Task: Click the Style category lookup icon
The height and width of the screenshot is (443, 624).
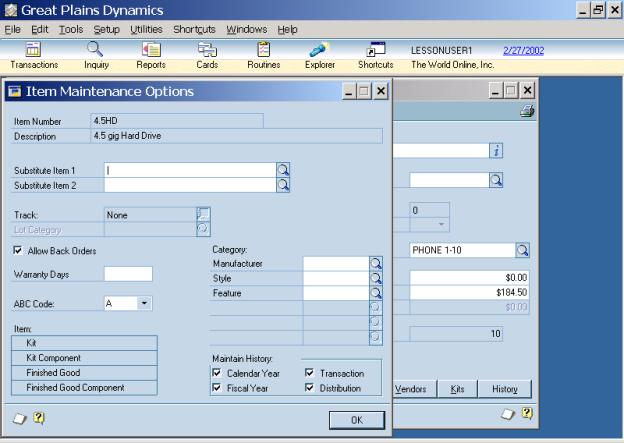Action: click(x=376, y=278)
